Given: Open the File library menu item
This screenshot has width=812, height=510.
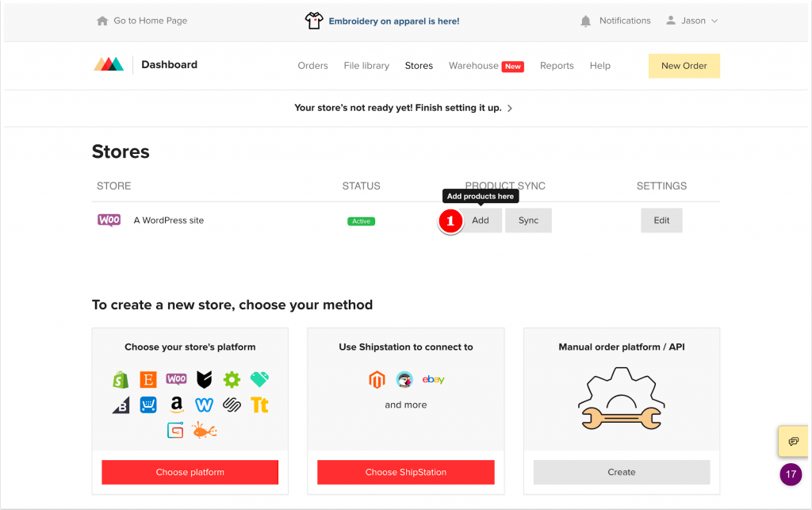Looking at the screenshot, I should pyautogui.click(x=366, y=66).
